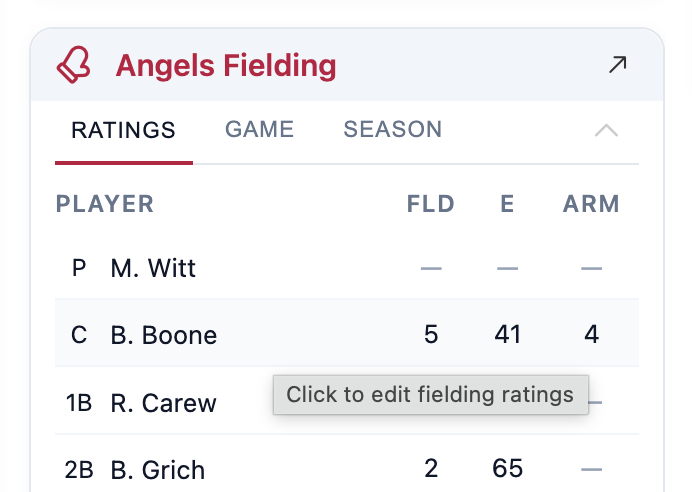Screen dimensions: 692x492
Task: Edit B. Boone's E rating of 41
Action: tap(507, 334)
